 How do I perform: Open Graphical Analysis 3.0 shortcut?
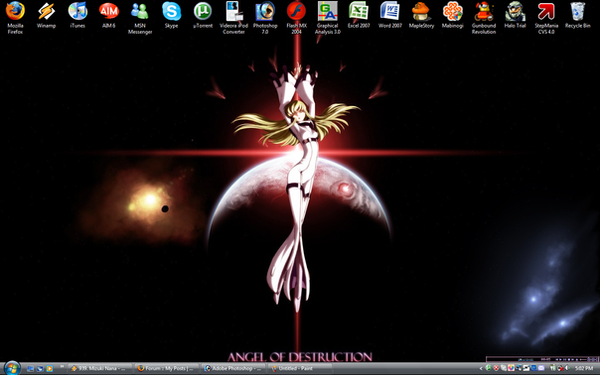[x=328, y=18]
